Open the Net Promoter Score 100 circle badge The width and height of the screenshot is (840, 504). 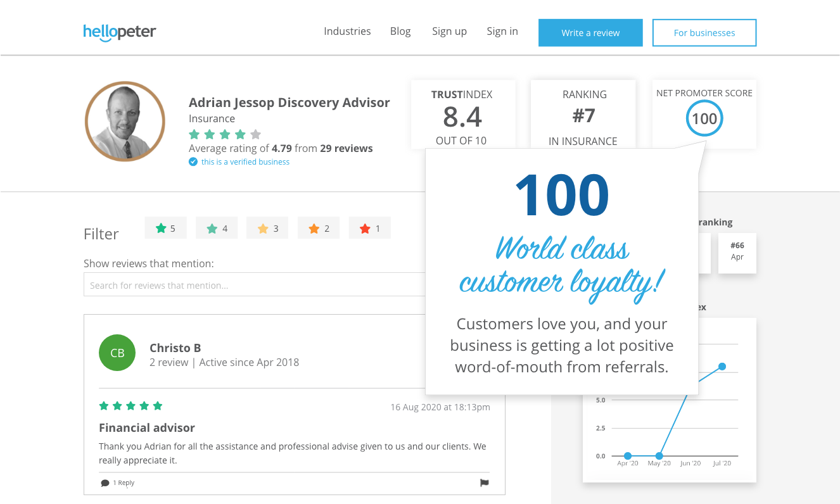pos(704,118)
